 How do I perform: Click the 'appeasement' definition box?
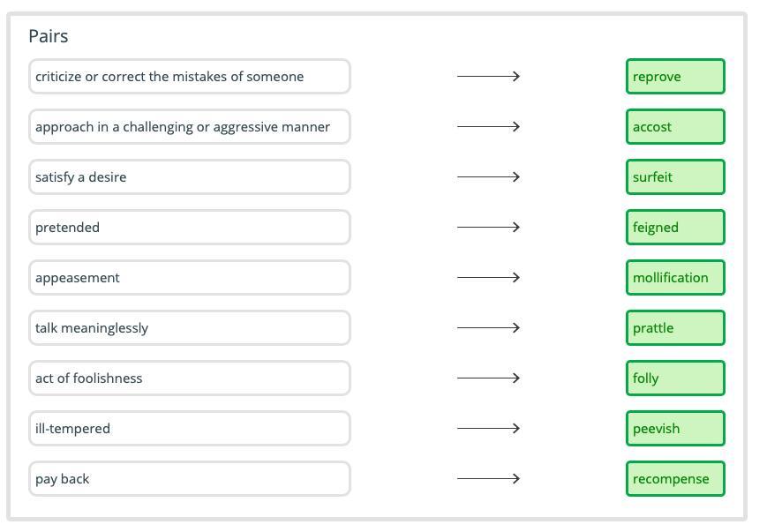[190, 278]
